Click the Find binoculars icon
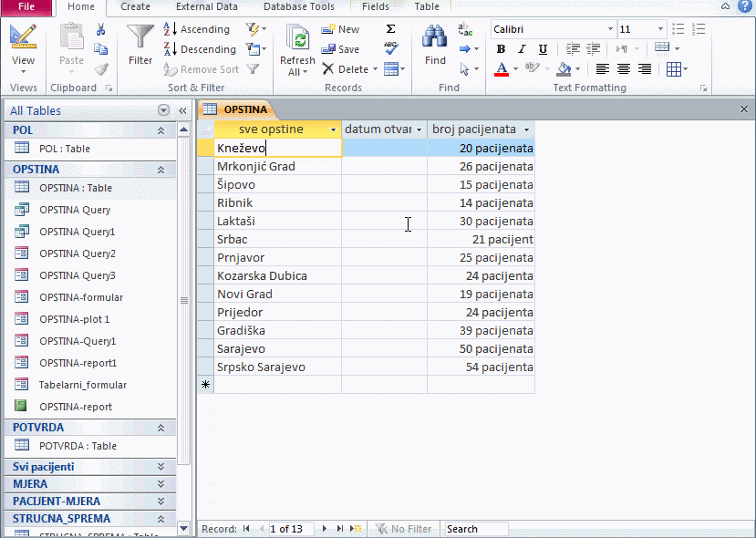This screenshot has height=538, width=756. tap(435, 37)
